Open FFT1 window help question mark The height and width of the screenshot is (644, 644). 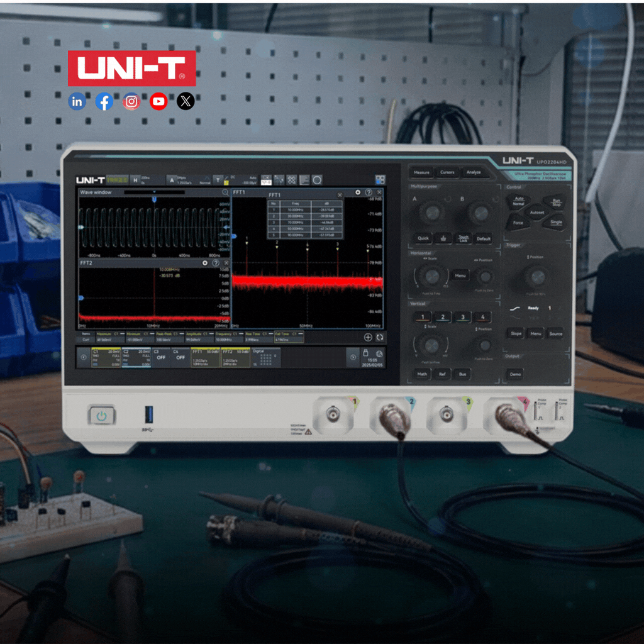pos(369,192)
